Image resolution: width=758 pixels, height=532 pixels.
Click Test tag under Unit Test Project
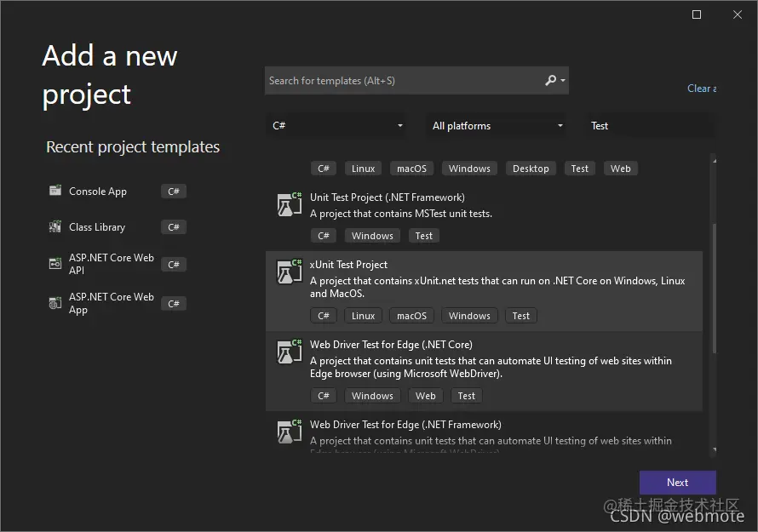coord(423,236)
